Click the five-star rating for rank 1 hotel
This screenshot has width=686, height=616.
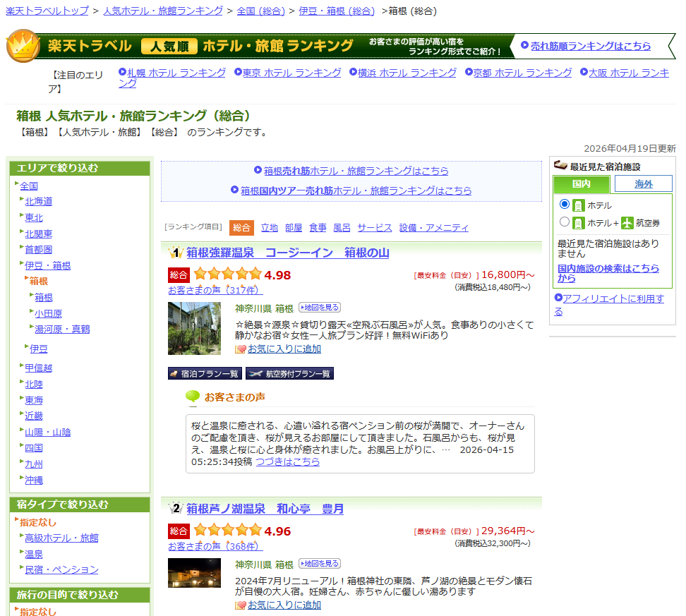point(227,274)
